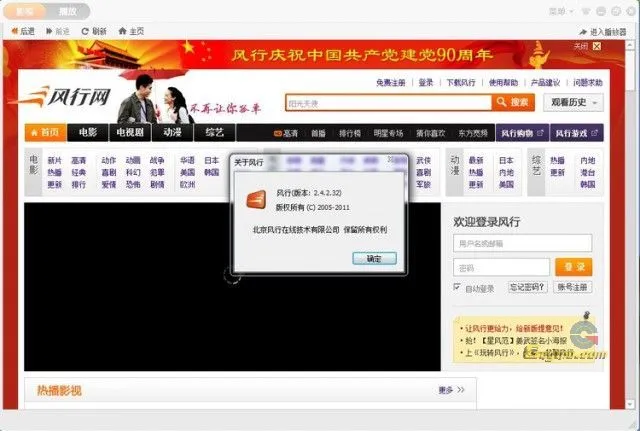Click the 账号注册 register button
This screenshot has height=431, width=640.
572,287
